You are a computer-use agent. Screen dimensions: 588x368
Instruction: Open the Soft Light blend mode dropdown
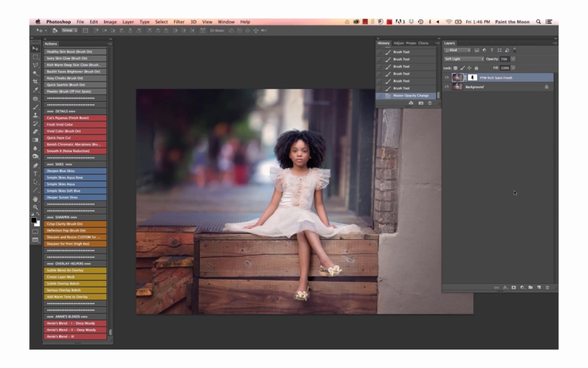(x=464, y=59)
